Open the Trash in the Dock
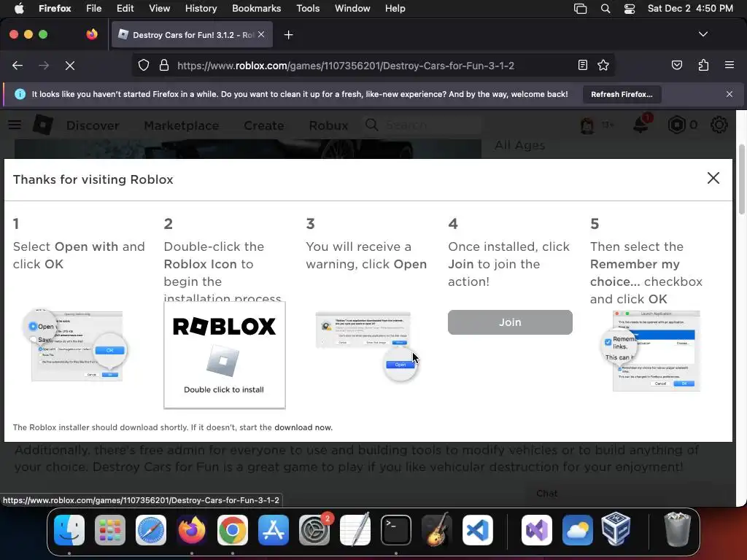This screenshot has width=747, height=560. pos(677,530)
